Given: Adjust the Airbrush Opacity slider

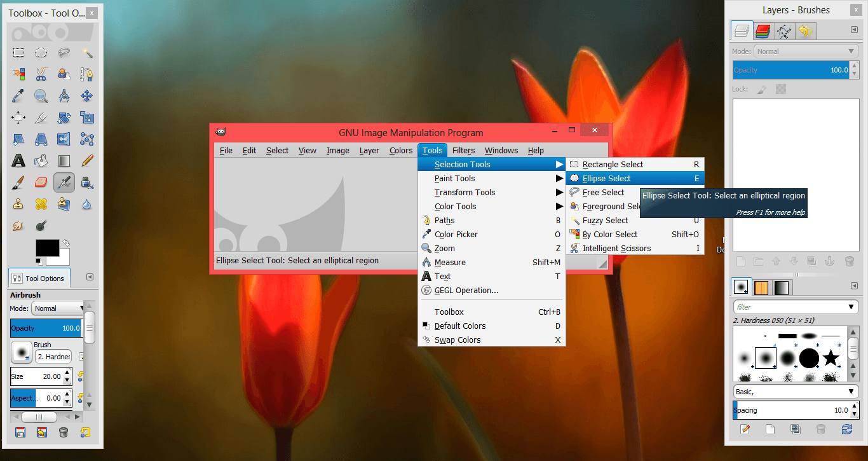Looking at the screenshot, I should [46, 328].
